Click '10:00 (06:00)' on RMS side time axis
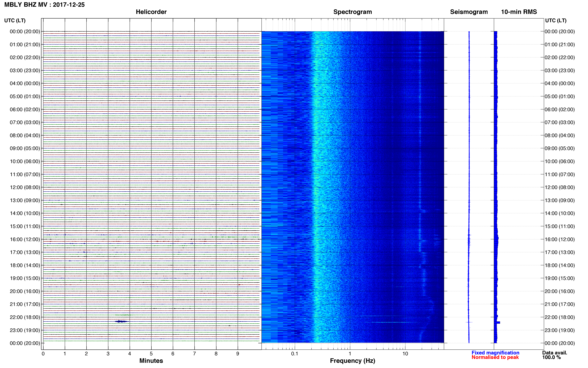This screenshot has width=588, height=368. point(560,162)
